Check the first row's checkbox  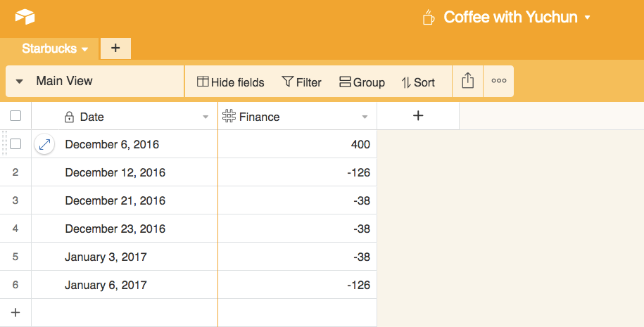point(15,144)
